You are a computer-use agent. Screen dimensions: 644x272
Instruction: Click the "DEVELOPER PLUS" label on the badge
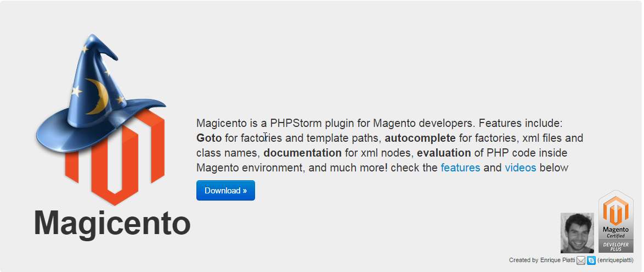coord(615,246)
